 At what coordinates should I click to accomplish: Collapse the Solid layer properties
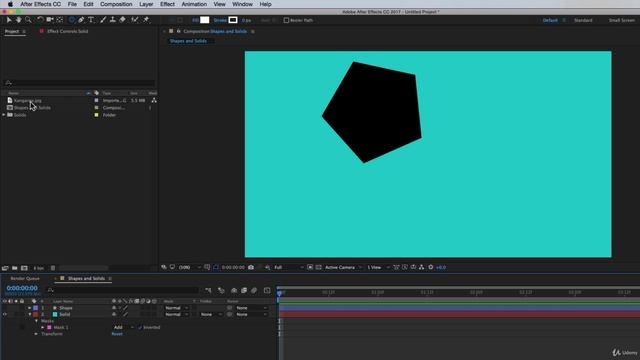tap(30, 314)
